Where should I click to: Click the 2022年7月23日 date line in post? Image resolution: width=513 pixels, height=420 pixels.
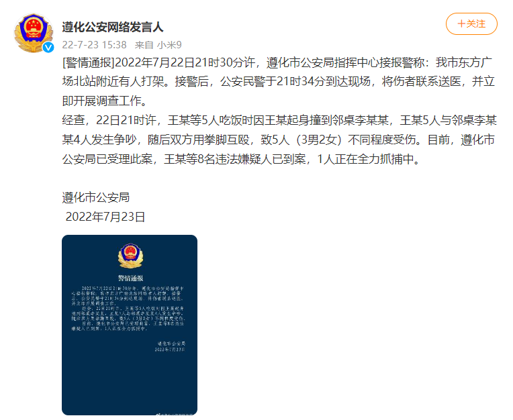pos(105,217)
